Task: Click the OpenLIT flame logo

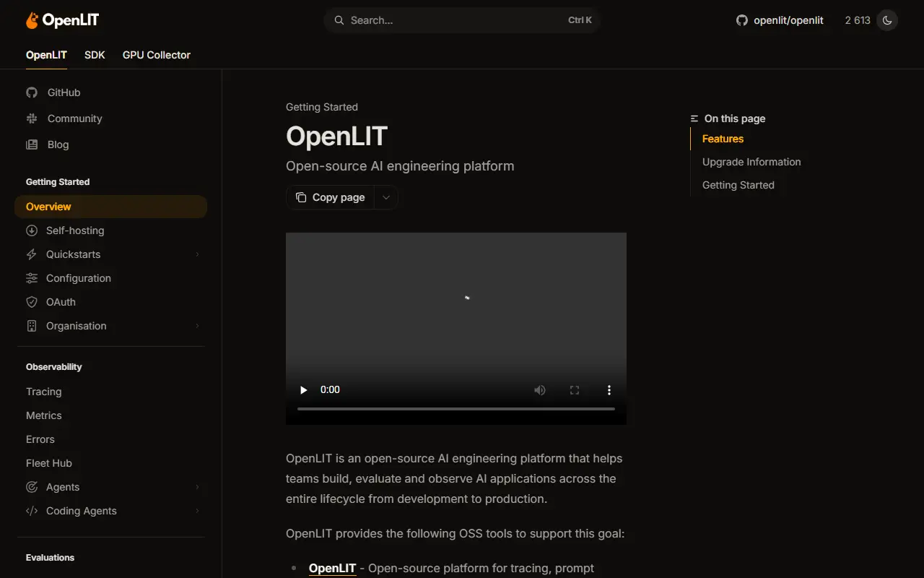Action: [x=62, y=20]
